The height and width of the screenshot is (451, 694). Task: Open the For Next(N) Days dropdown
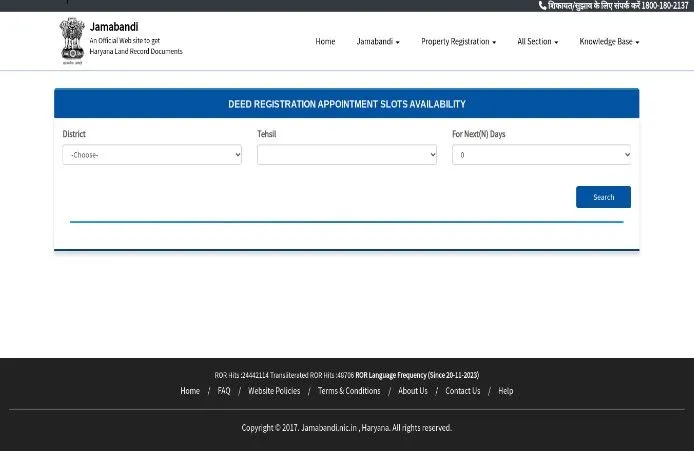[541, 155]
